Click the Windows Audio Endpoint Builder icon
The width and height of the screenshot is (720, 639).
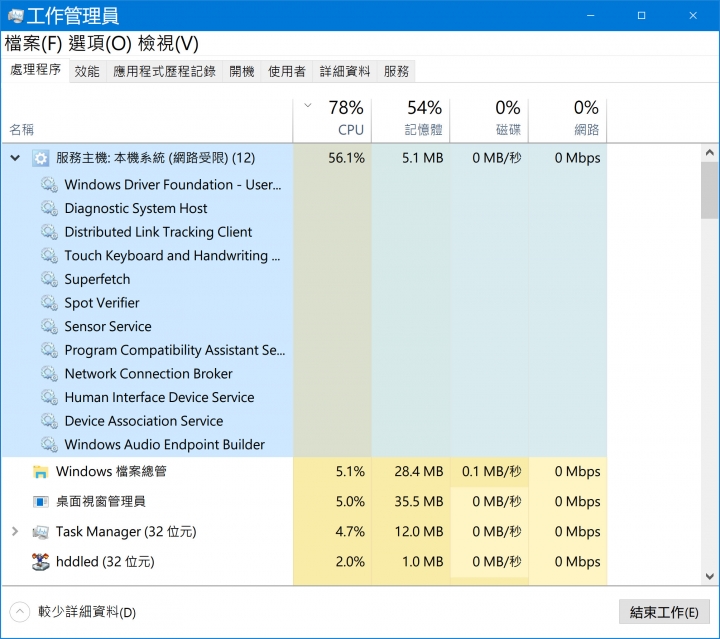tap(49, 445)
